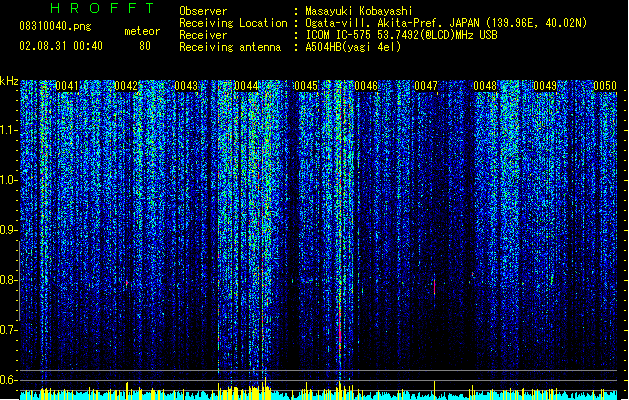Screen dimensions: 629x400
Task: Click the small red echo below 0048
Action: (x=473, y=275)
